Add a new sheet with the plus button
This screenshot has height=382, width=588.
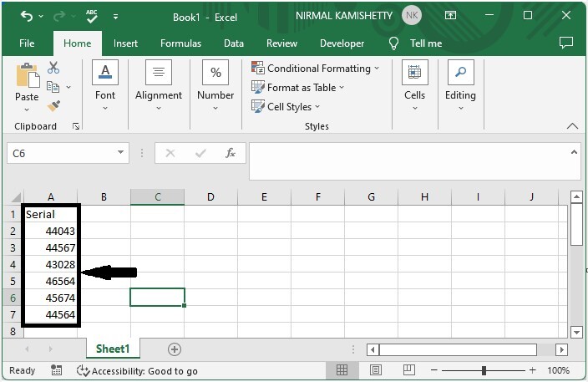[x=175, y=349]
